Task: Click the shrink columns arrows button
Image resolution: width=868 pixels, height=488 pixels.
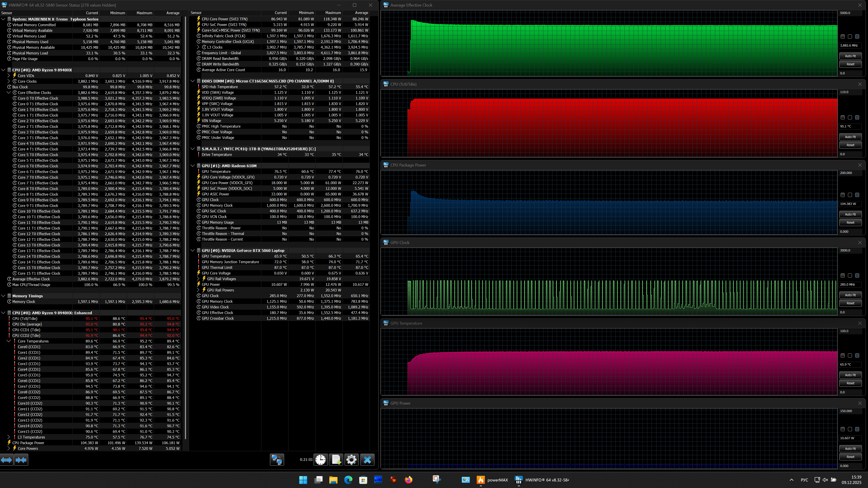Action: click(x=21, y=460)
